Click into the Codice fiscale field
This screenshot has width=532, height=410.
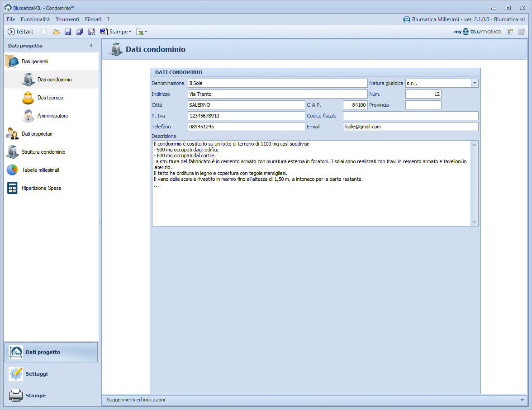click(410, 116)
